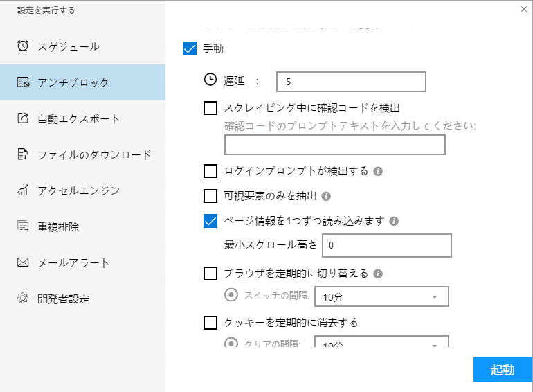
Task: Expand the クリアの間隔 dropdown
Action: [x=381, y=344]
